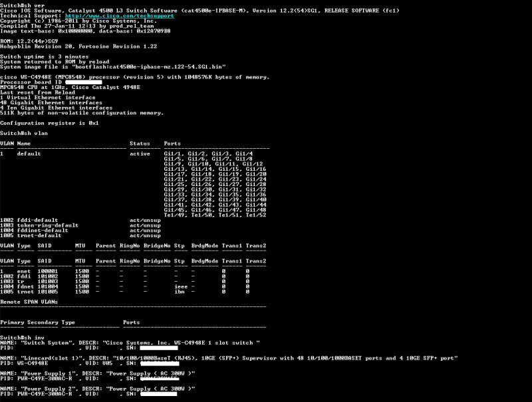Select '511K bytes of non-volatile configuration memory'
Screen dimensions: 532x402
click(x=82, y=113)
